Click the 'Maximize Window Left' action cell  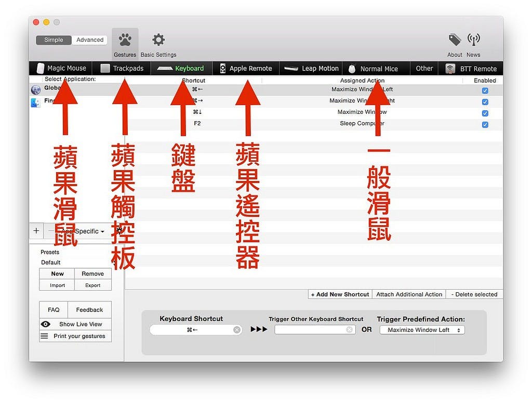click(362, 89)
